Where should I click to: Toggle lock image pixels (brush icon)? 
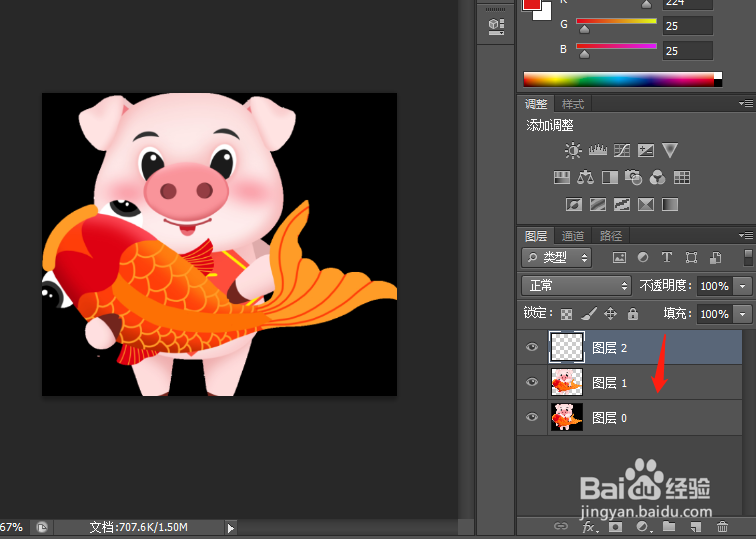click(x=589, y=314)
